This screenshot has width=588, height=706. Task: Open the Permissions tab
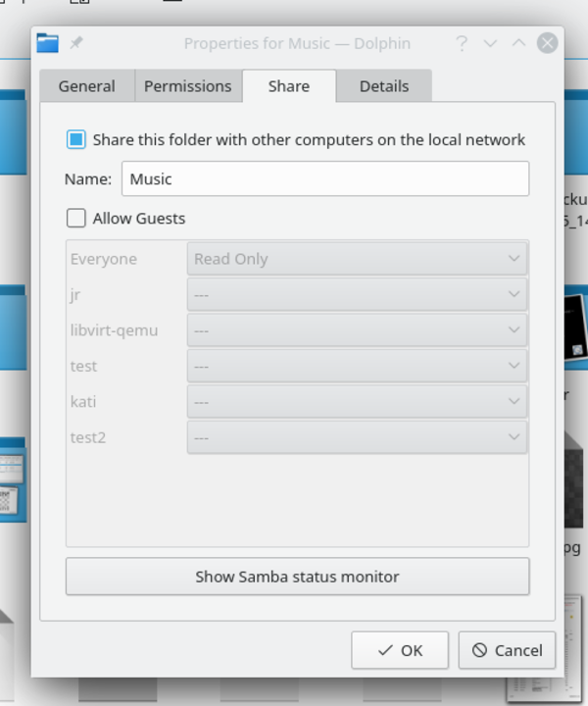point(187,86)
